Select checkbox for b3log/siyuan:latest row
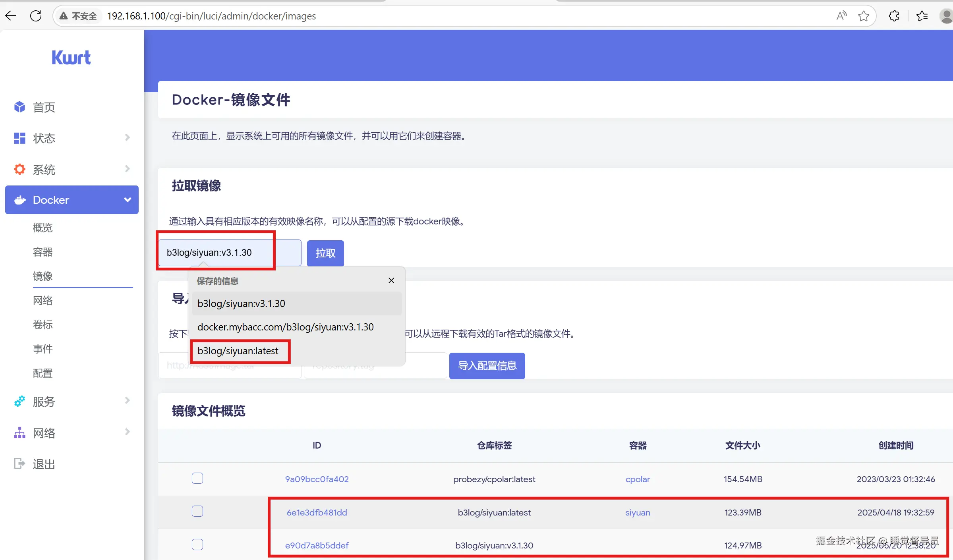 coord(197,511)
